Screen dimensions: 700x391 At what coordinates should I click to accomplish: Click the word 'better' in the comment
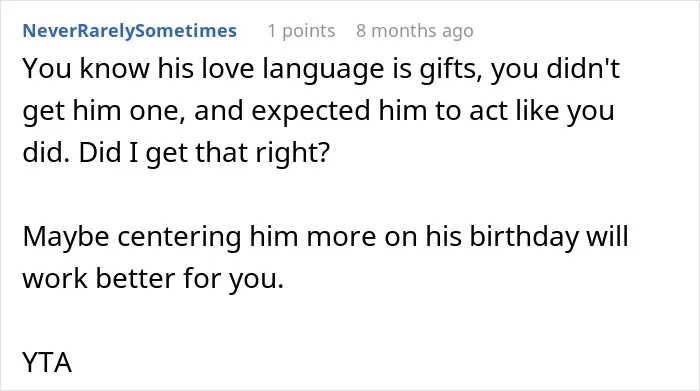pos(135,278)
